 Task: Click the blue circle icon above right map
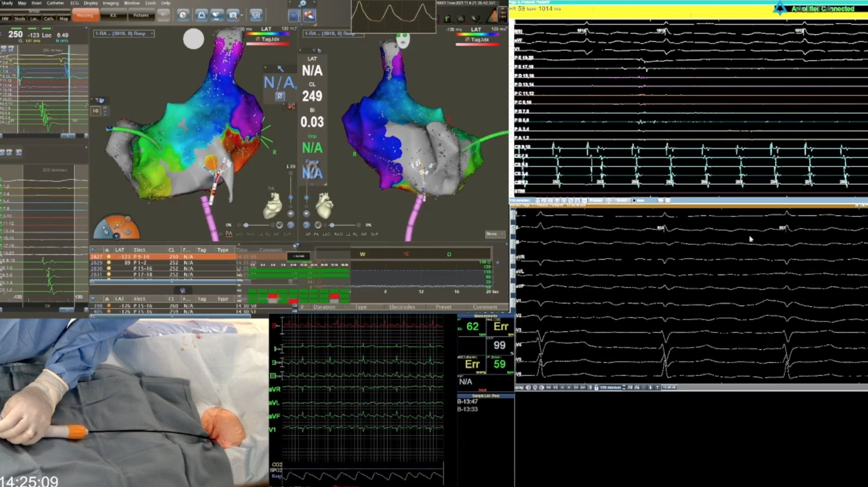(x=294, y=15)
